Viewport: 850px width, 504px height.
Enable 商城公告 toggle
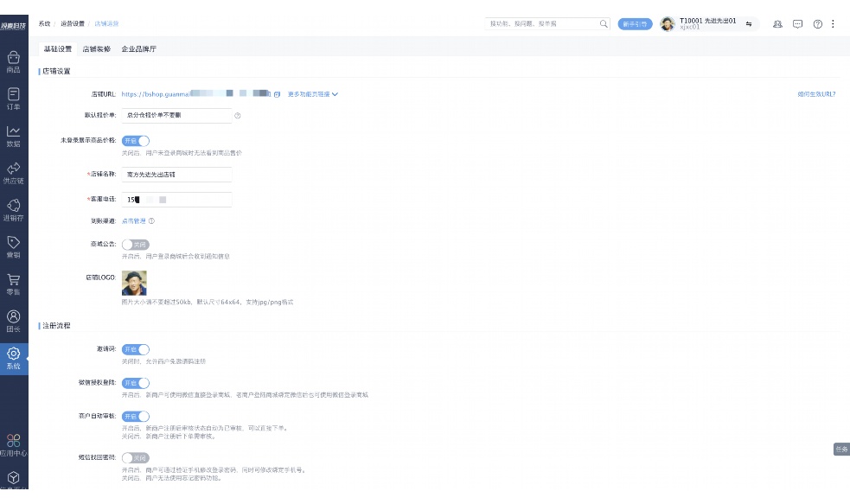(x=136, y=245)
